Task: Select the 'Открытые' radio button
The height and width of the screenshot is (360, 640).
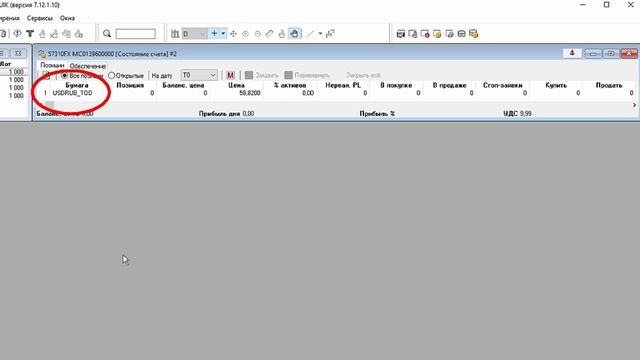Action: click(x=111, y=76)
